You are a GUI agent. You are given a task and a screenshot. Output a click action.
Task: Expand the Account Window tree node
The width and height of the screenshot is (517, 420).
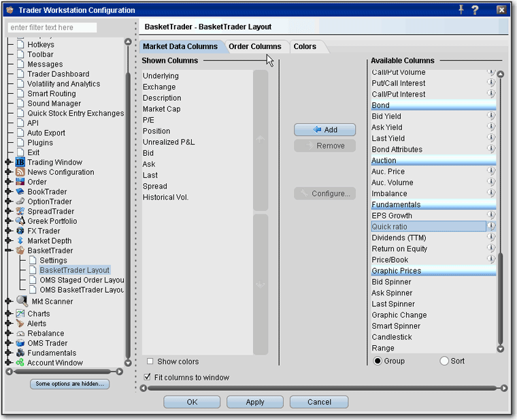click(9, 363)
